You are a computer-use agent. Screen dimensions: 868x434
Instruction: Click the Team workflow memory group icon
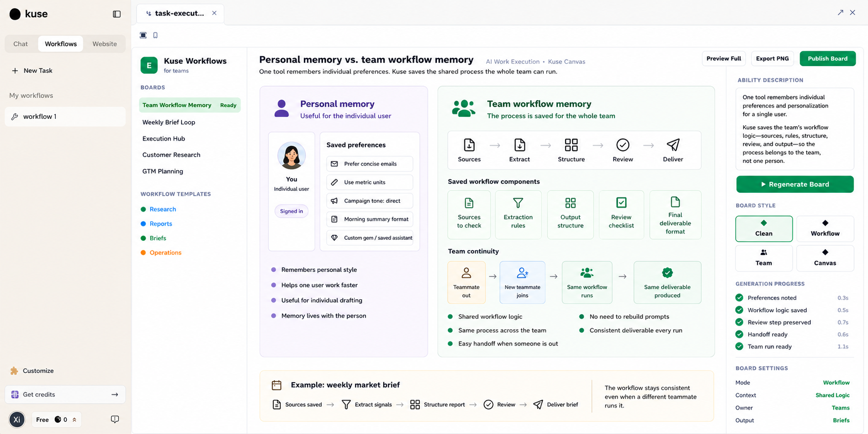coord(463,109)
